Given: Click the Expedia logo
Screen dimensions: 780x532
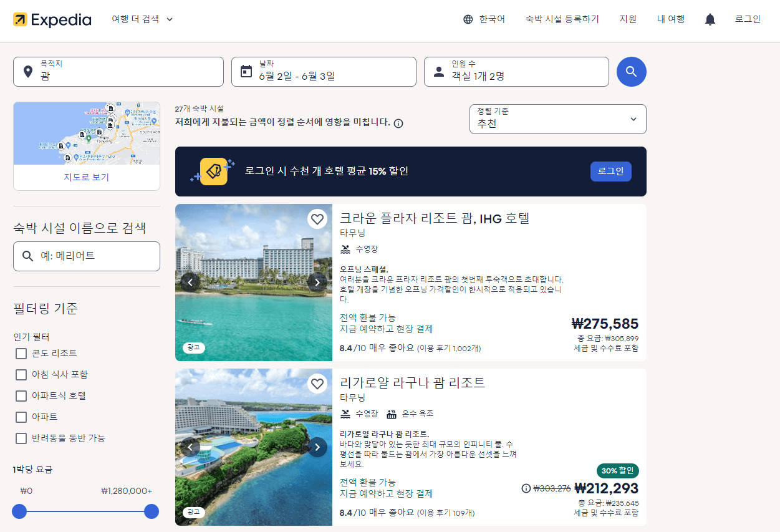Looking at the screenshot, I should (x=52, y=19).
